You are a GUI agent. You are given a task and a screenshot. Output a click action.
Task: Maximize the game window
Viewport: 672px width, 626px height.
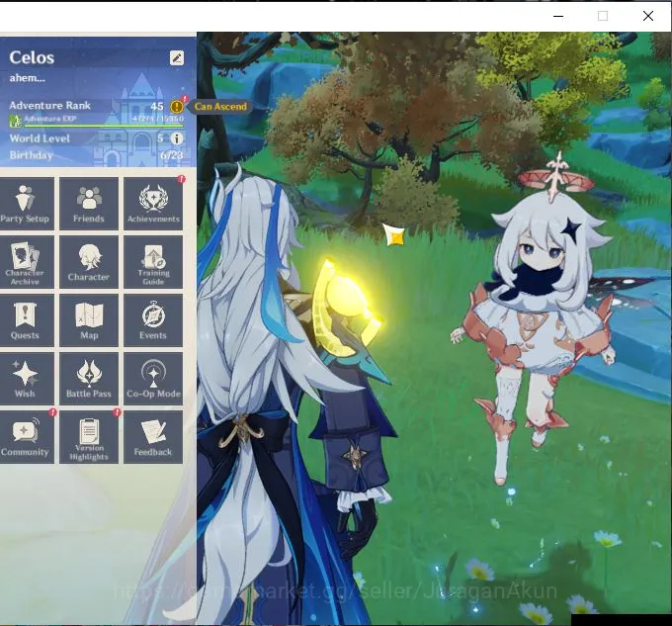pos(603,16)
